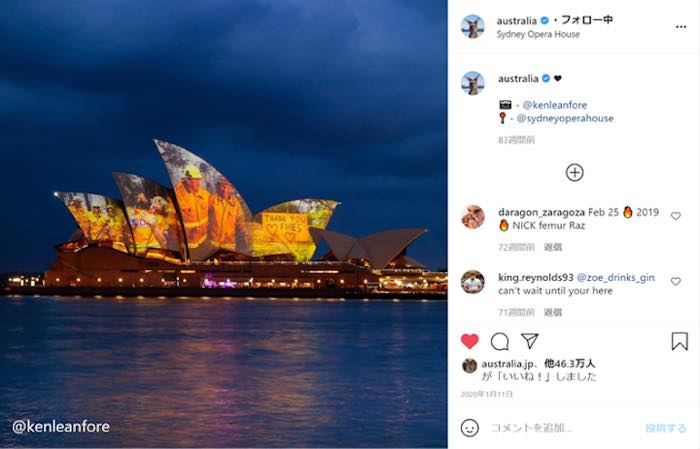The height and width of the screenshot is (449, 700).
Task: Unlike the post with red heart icon
Action: tap(470, 341)
